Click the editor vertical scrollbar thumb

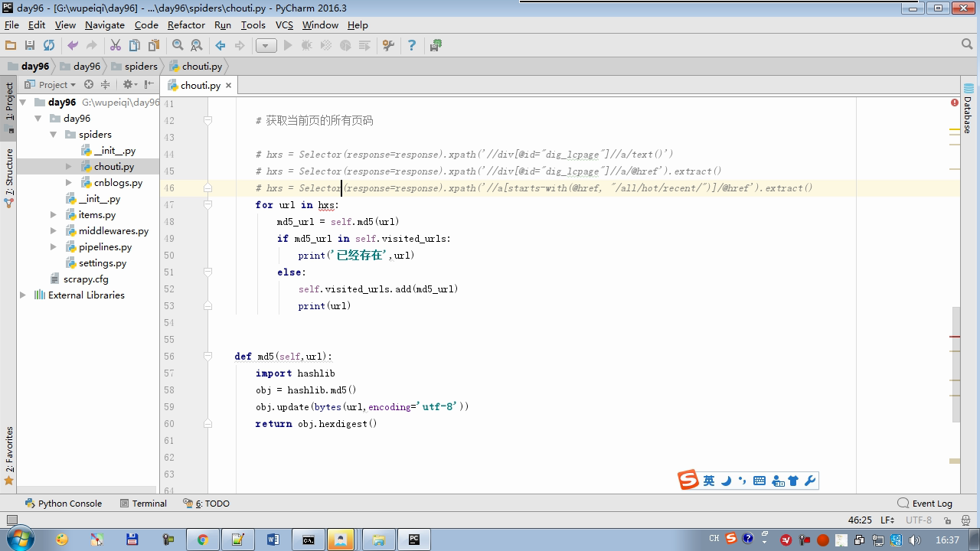click(955, 364)
